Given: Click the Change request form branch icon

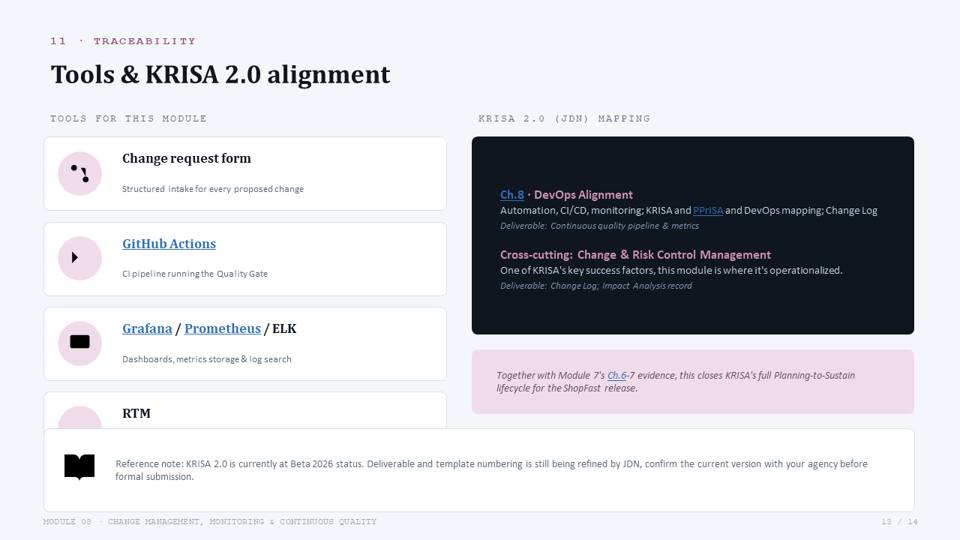Looking at the screenshot, I should tap(80, 173).
